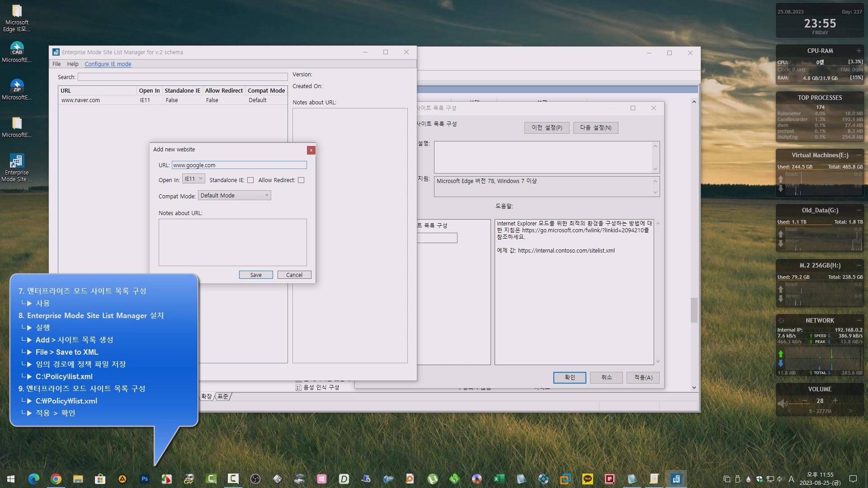868x488 pixels.
Task: Click the Windows Security tray icon
Action: tap(759, 479)
